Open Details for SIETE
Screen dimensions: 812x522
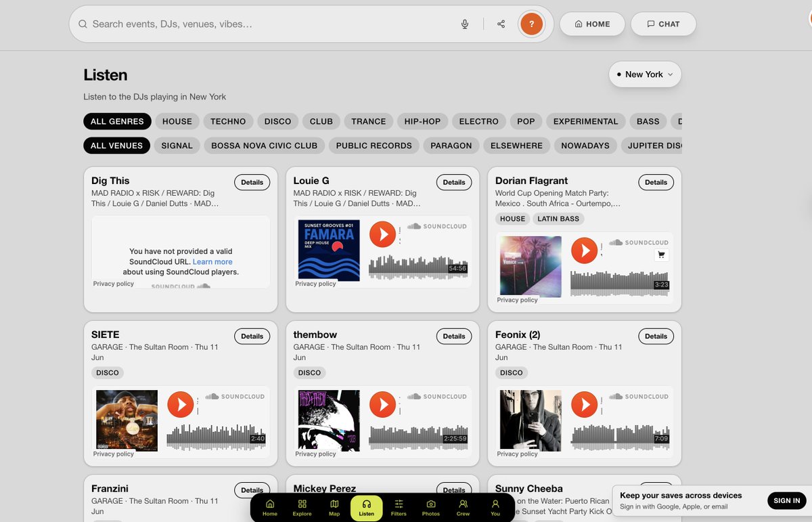(252, 336)
